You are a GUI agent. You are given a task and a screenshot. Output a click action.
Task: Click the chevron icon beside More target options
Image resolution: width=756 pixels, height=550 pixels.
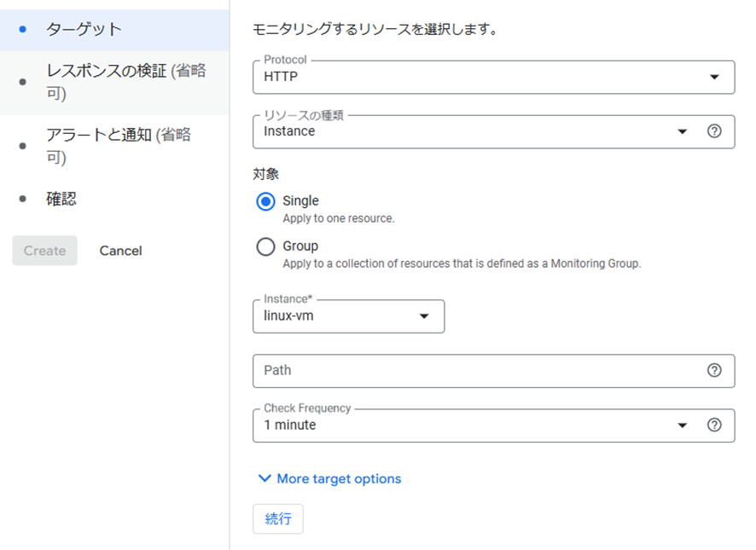click(265, 478)
